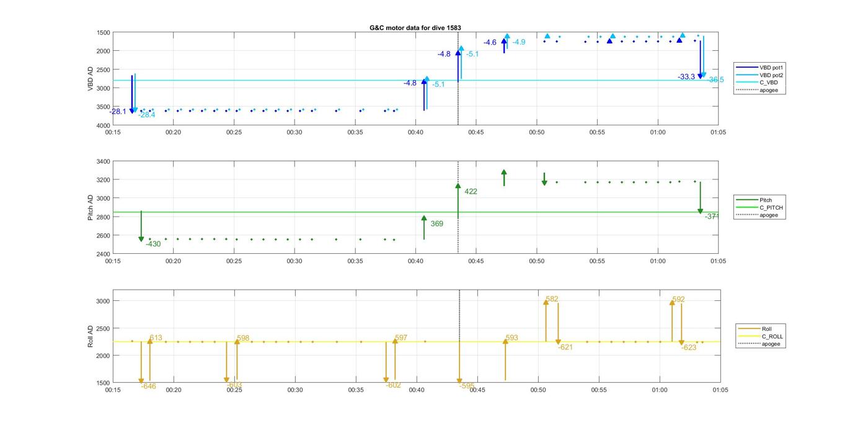Image resolution: width=868 pixels, height=430 pixels.
Task: Click the "2500" tick on VBD axis
Action: [104, 69]
